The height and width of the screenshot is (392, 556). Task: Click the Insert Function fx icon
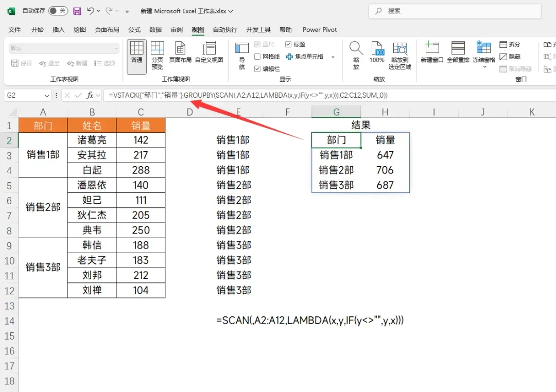pyautogui.click(x=90, y=95)
